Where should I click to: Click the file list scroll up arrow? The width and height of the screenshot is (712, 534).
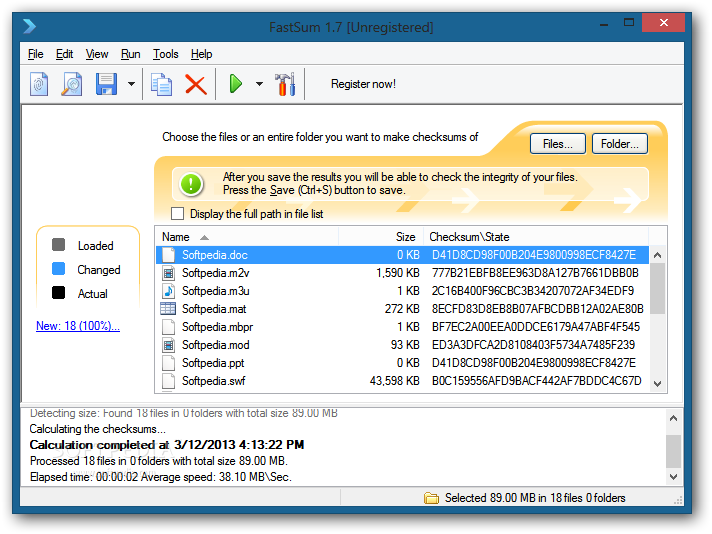click(x=657, y=255)
